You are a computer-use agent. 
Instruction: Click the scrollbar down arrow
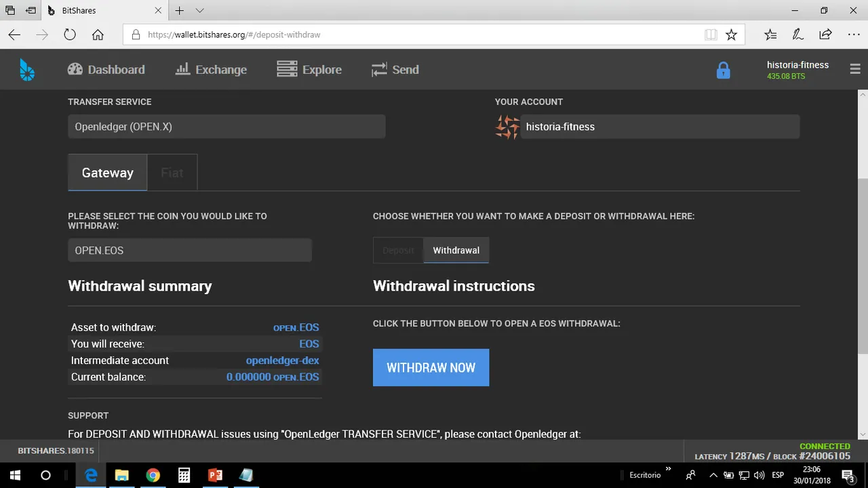(863, 434)
